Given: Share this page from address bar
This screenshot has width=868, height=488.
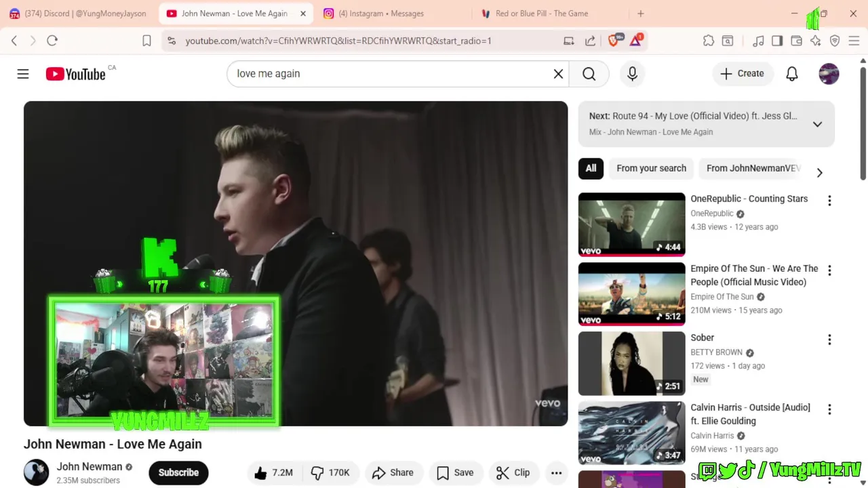Looking at the screenshot, I should coord(590,41).
